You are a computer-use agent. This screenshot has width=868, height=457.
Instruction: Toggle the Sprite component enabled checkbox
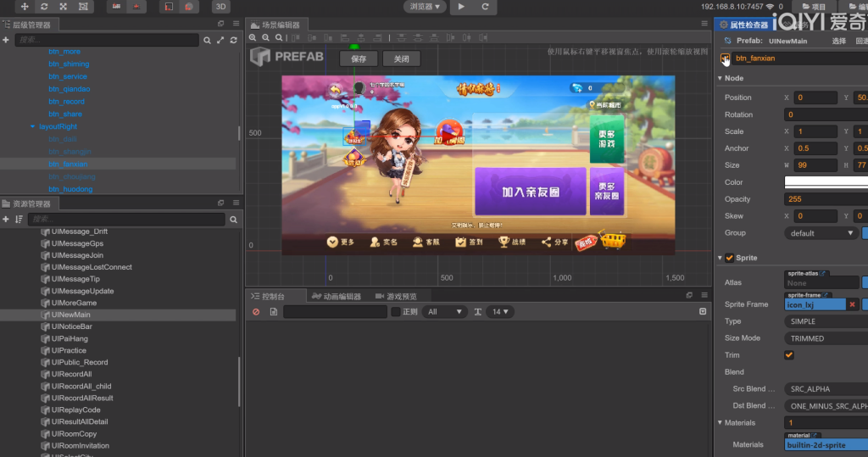point(729,258)
